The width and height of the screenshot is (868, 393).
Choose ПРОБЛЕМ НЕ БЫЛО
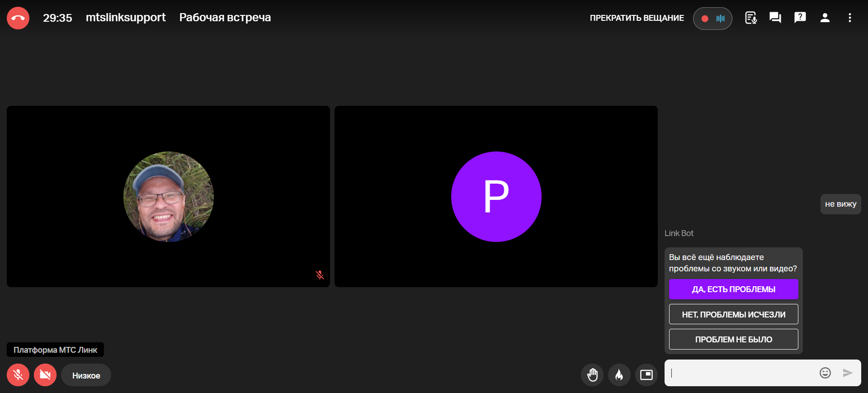[733, 339]
